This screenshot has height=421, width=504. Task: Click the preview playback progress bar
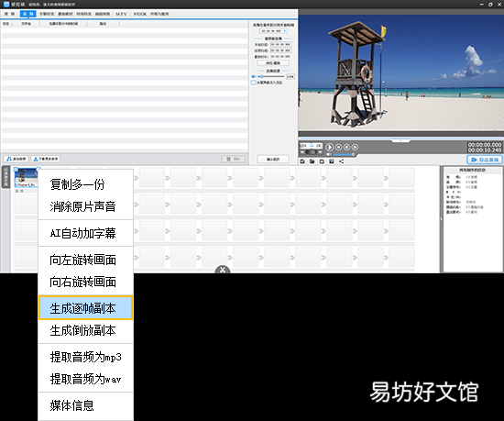pos(400,138)
